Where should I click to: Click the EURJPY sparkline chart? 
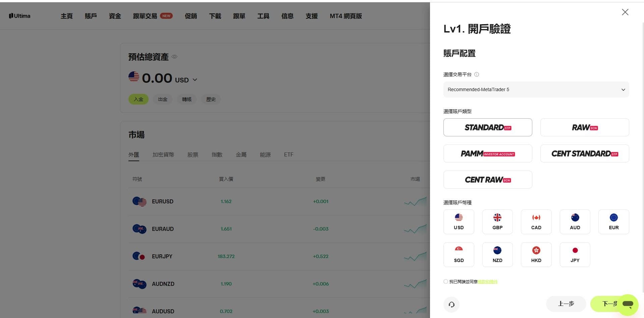point(416,256)
